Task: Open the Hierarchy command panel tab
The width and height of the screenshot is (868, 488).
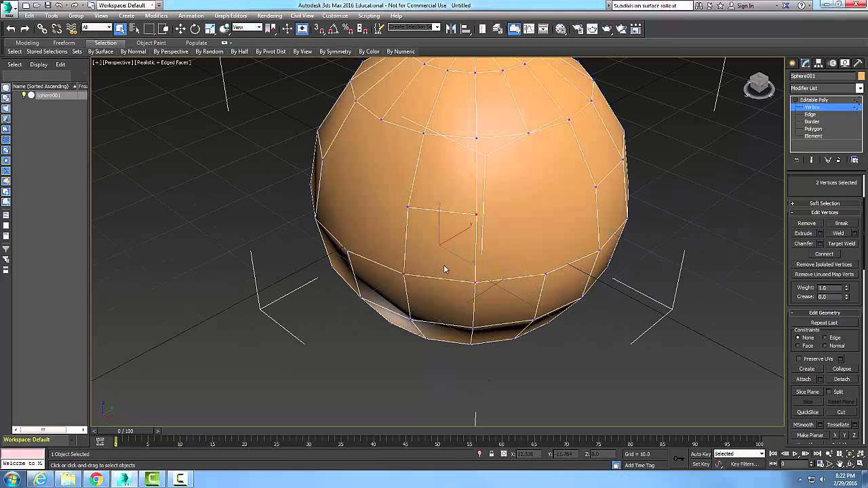Action: coord(818,63)
